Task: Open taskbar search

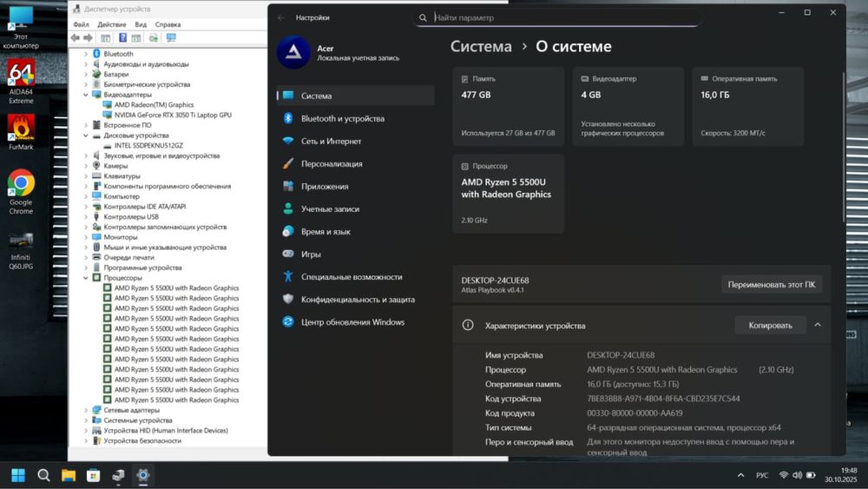Action: (x=43, y=475)
